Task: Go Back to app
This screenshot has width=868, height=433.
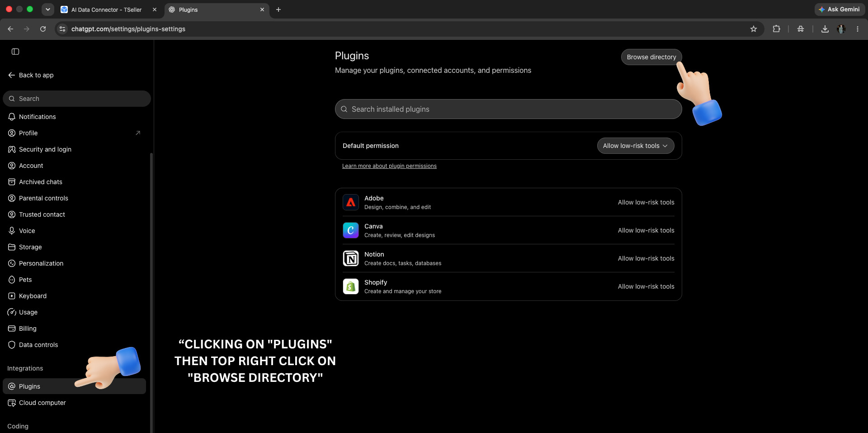Action: click(31, 75)
